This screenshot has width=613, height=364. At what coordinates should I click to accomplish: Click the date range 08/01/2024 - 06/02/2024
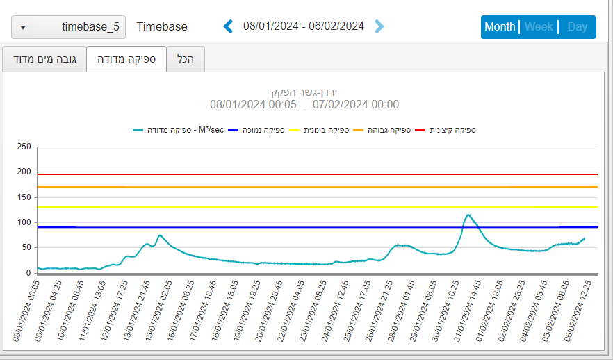click(x=303, y=26)
